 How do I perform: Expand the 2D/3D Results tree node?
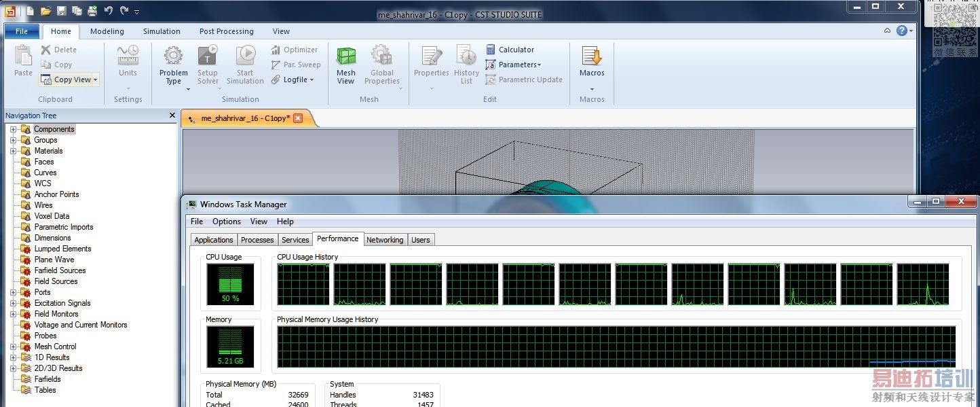pyautogui.click(x=13, y=368)
